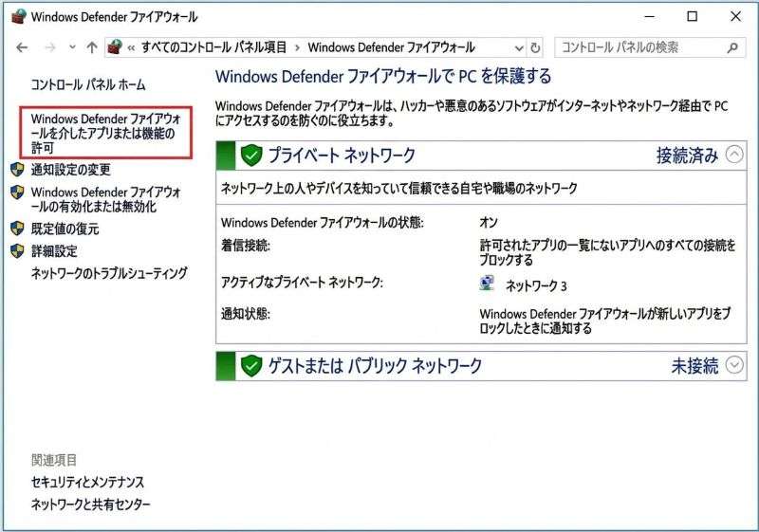
Task: Click the ネットワーク 3 network icon
Action: coord(487,284)
